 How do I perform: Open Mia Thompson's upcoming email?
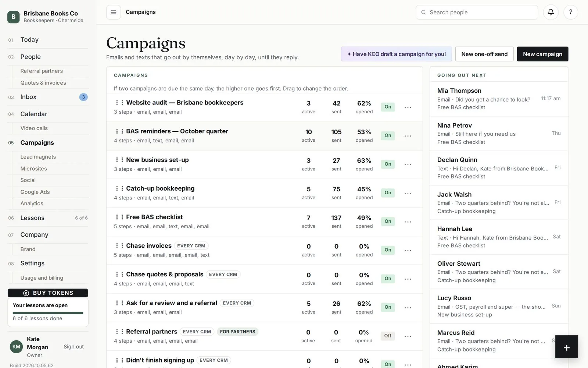[x=499, y=99]
